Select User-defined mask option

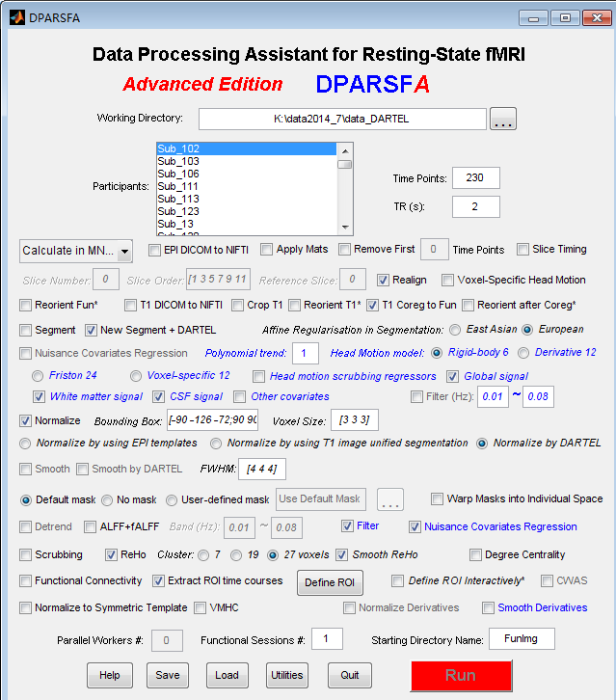[x=172, y=500]
